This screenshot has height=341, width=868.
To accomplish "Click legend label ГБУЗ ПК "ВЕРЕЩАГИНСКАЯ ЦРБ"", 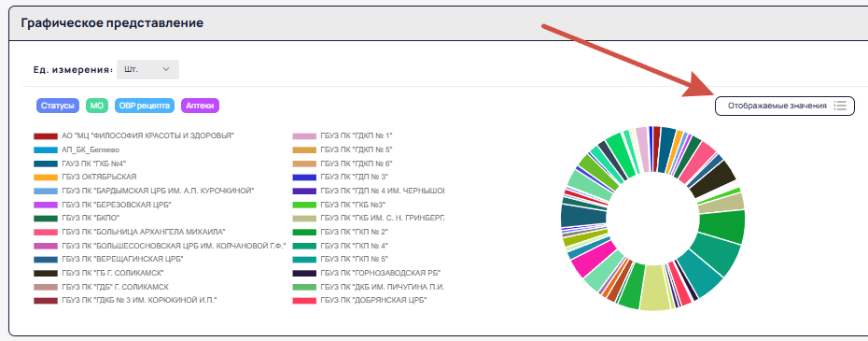I will [x=122, y=260].
